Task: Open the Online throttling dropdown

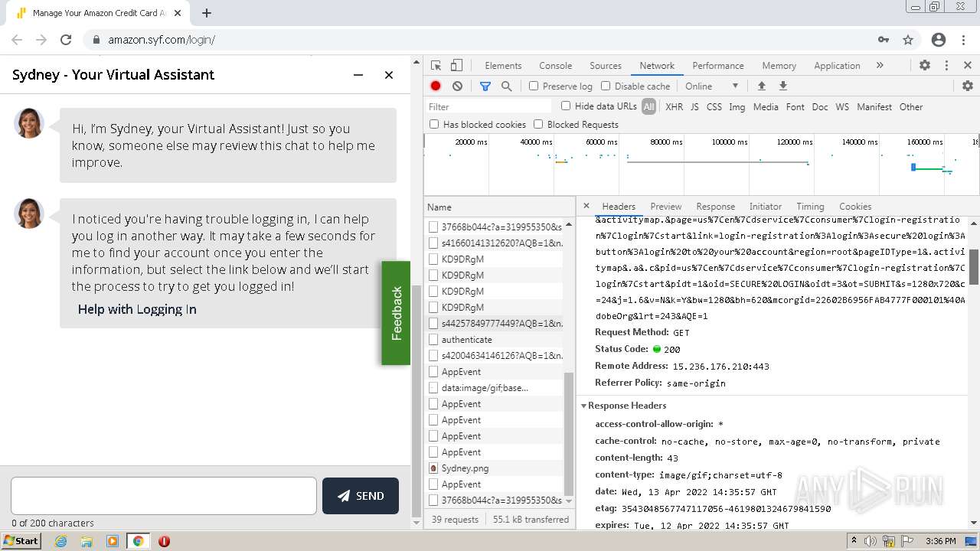Action: pyautogui.click(x=711, y=86)
